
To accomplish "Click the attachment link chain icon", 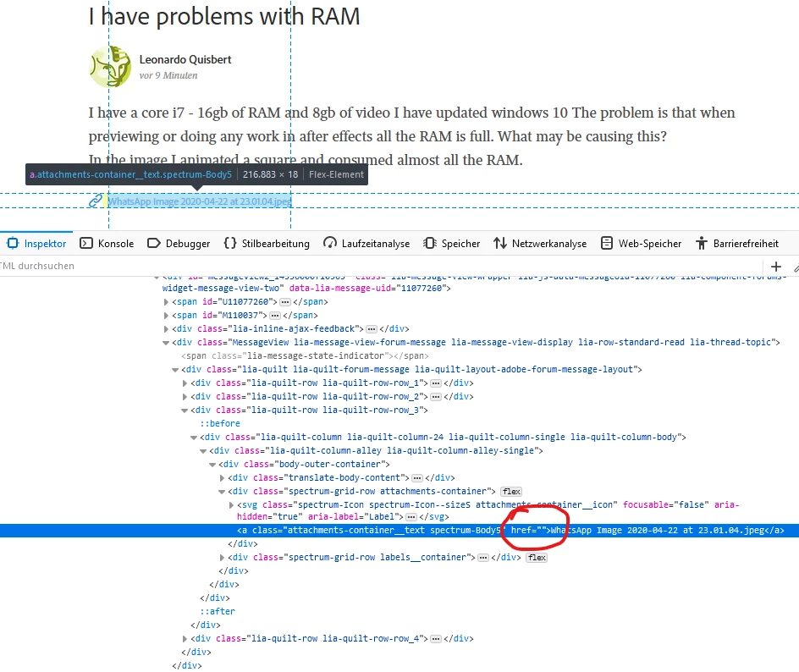I will click(x=96, y=201).
